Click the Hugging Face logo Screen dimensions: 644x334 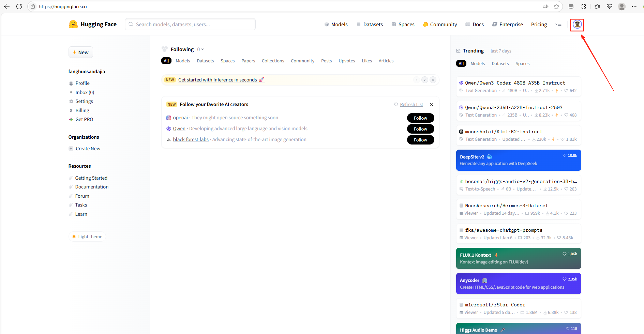click(x=92, y=24)
